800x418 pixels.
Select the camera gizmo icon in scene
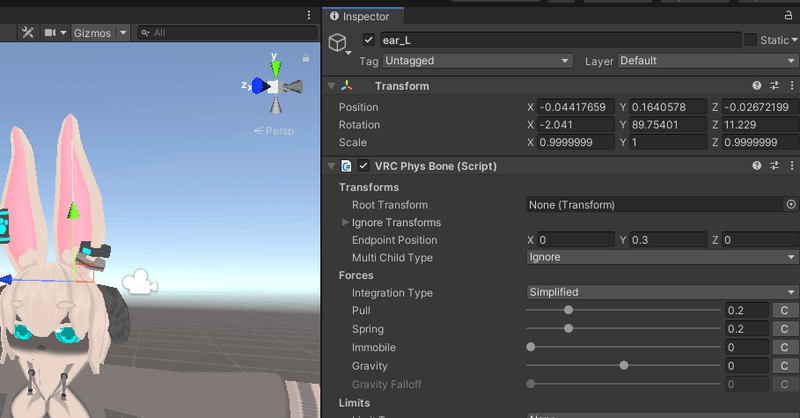[140, 282]
